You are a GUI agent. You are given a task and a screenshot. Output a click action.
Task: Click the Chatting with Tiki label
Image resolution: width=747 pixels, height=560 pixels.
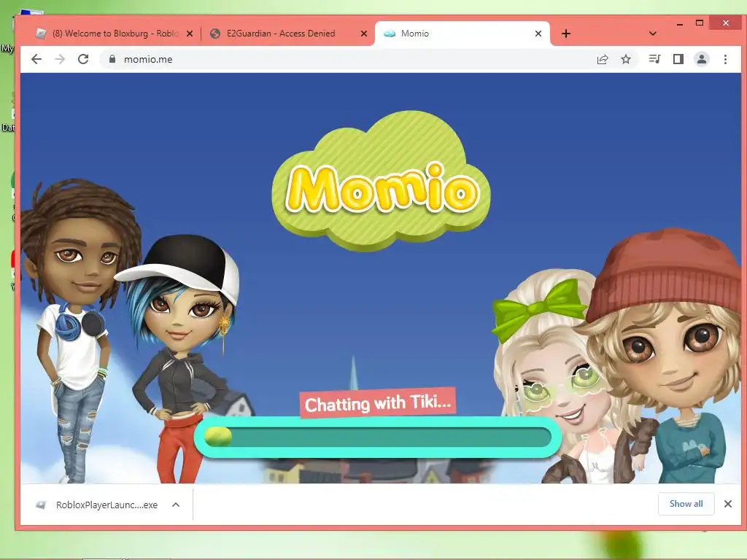[x=378, y=404]
